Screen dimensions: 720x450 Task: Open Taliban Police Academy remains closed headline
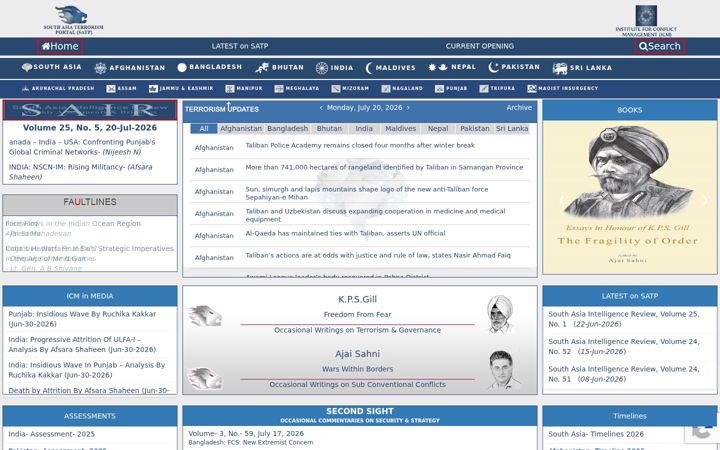360,146
